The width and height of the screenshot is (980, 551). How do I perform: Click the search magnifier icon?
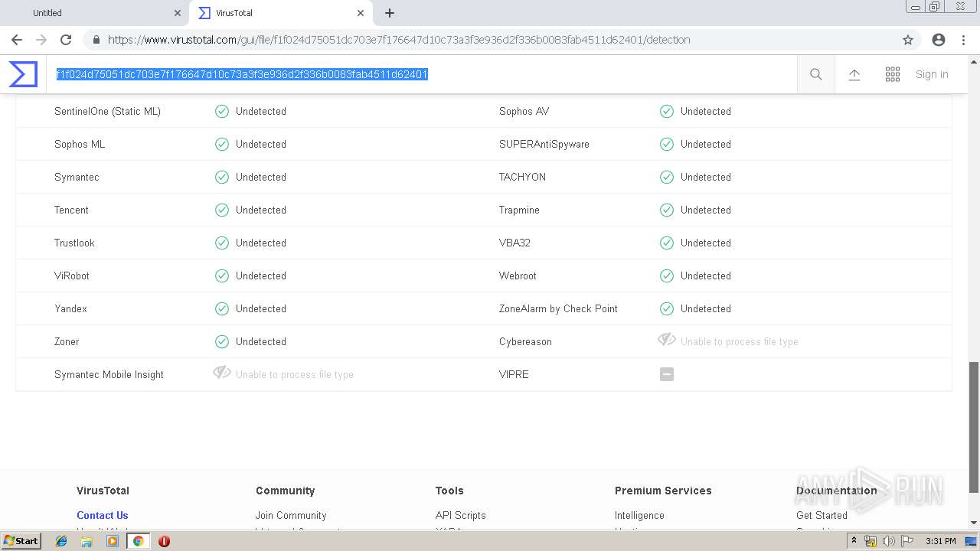click(x=816, y=74)
